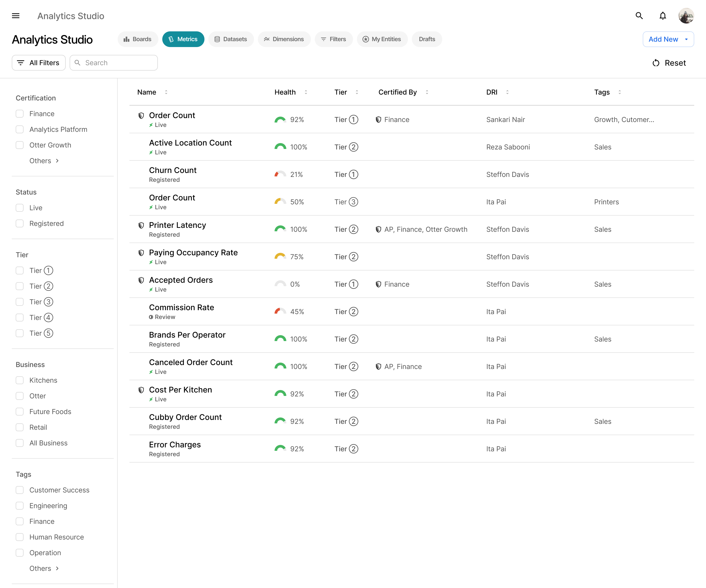The width and height of the screenshot is (706, 588).
Task: Open the All Filters button
Action: (39, 63)
